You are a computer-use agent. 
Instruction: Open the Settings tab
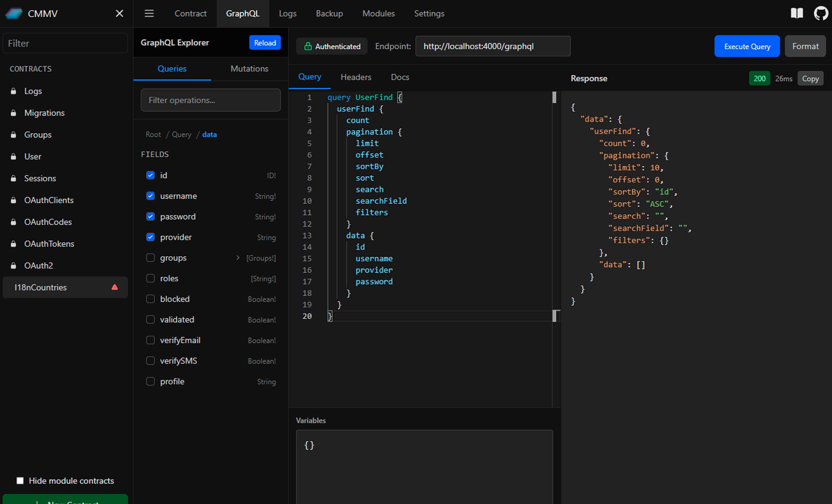[429, 13]
